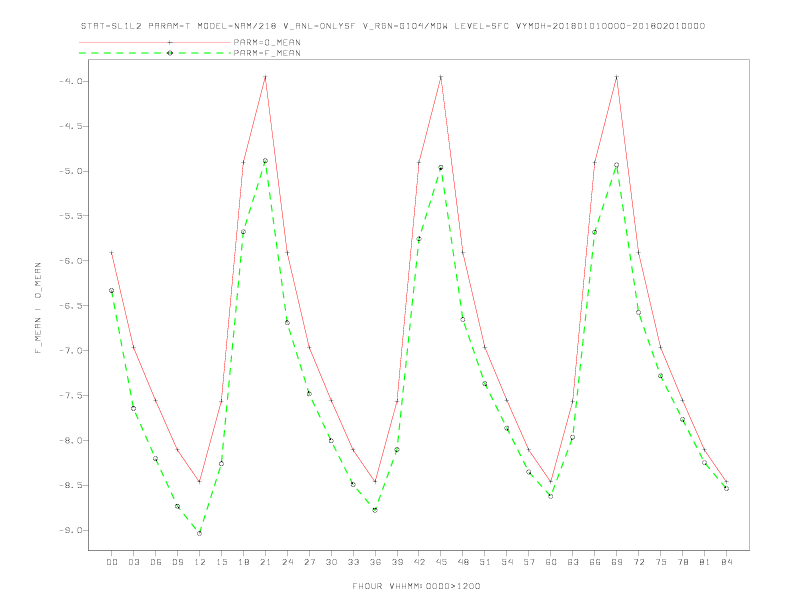Click the x-axis tick label 03
The width and height of the screenshot is (792, 612).
coord(133,562)
